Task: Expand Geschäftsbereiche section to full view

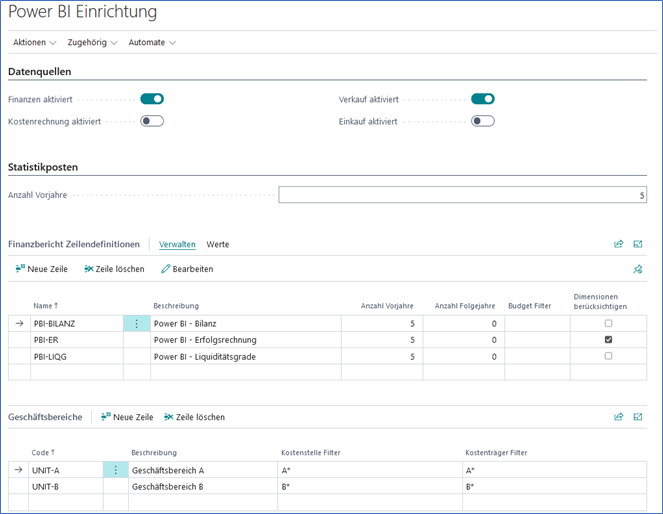Action: pos(638,417)
